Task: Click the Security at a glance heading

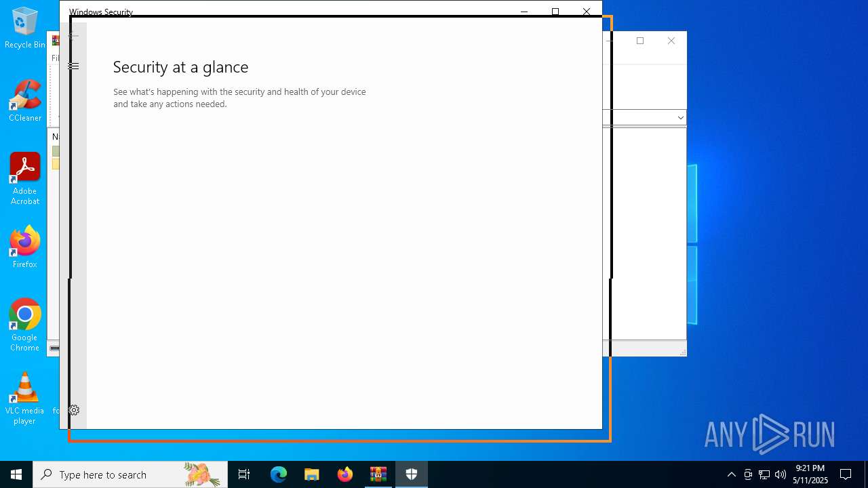Action: coord(180,67)
